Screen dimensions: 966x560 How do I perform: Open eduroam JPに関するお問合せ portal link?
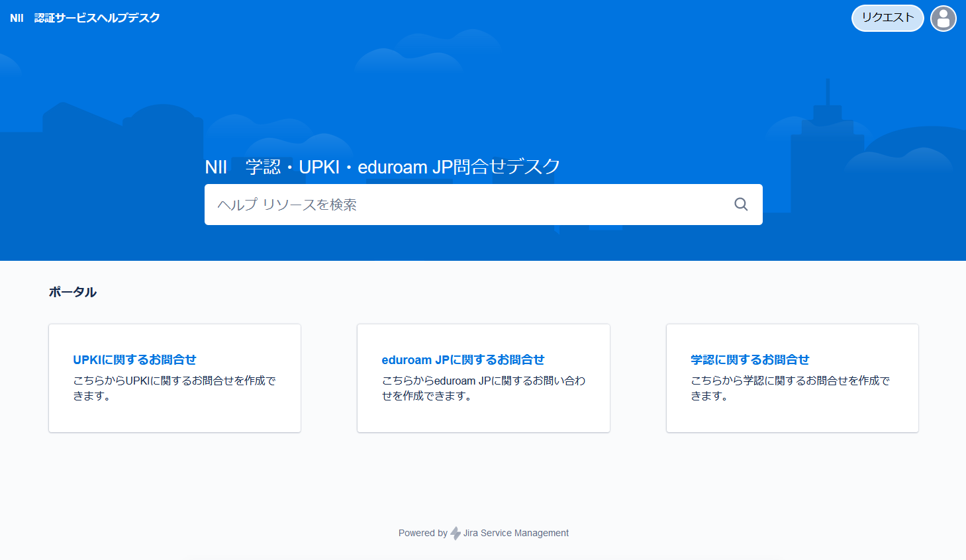click(x=463, y=359)
